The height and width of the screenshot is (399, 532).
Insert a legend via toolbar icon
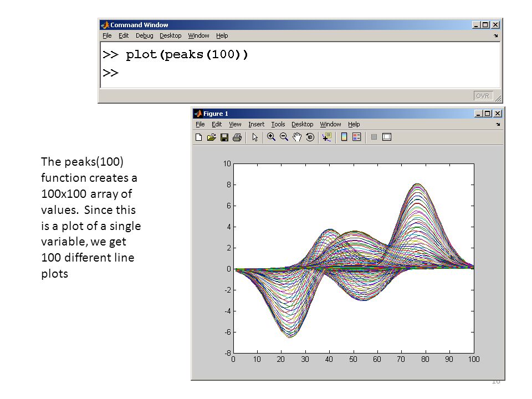coord(356,137)
